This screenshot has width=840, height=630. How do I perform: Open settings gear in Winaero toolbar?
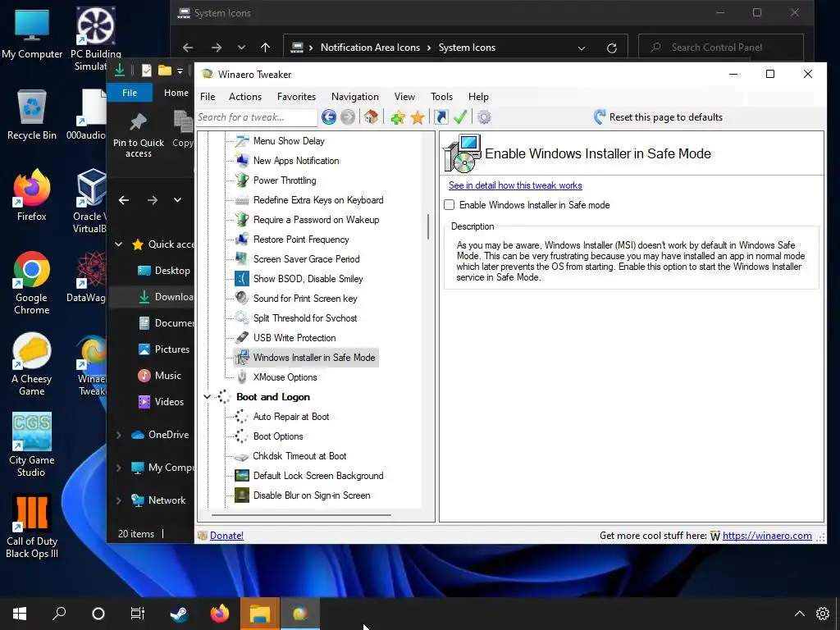pyautogui.click(x=484, y=116)
